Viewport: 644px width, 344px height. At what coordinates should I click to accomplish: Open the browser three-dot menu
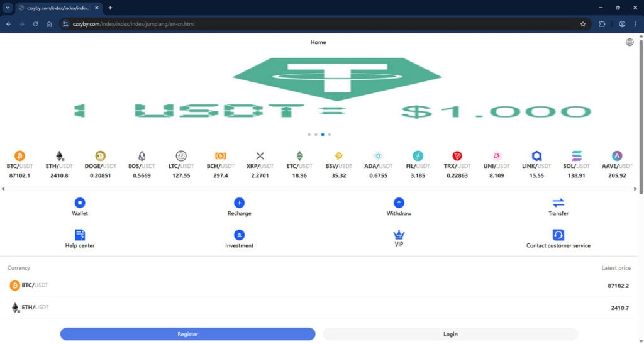click(x=636, y=25)
